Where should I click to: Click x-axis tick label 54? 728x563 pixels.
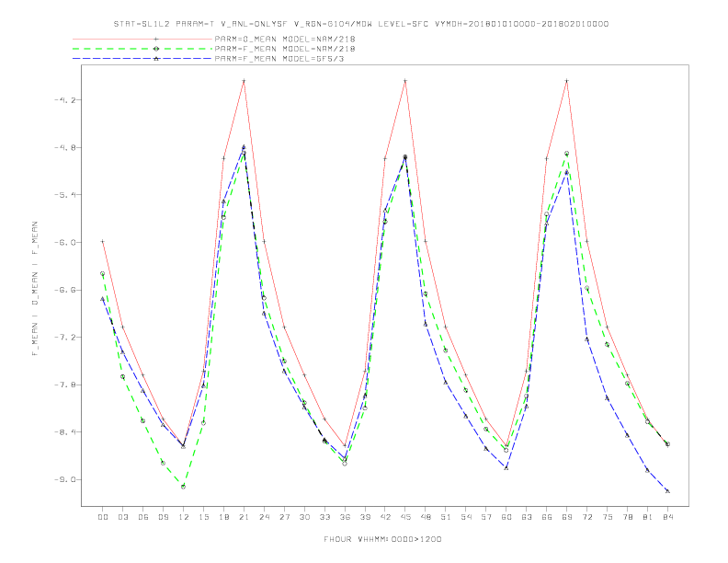(x=466, y=517)
